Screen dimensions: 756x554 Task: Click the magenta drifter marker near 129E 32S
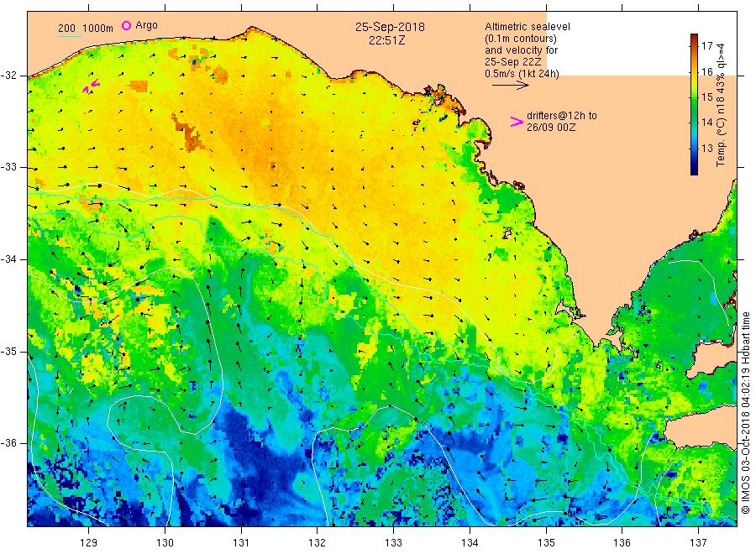click(x=92, y=86)
